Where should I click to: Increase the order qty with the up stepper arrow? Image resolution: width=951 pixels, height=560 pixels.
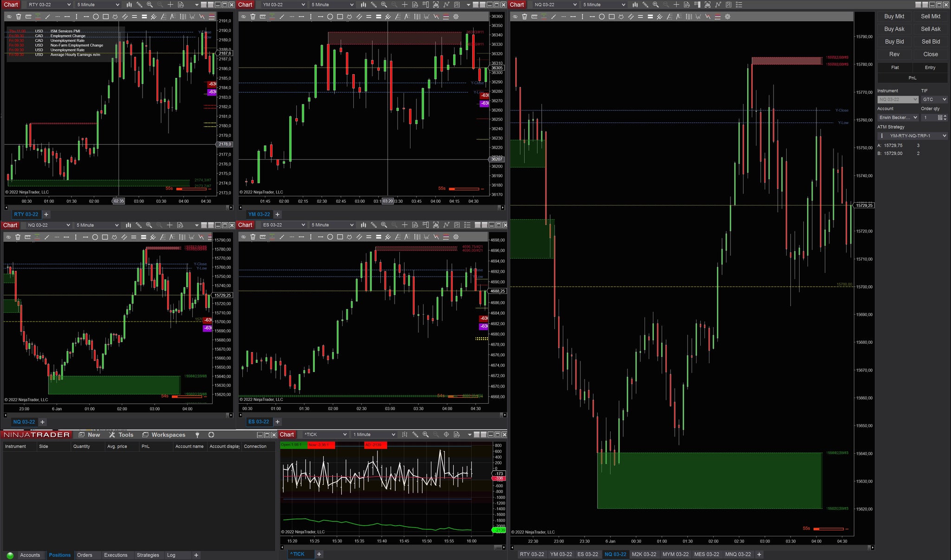coord(945,116)
